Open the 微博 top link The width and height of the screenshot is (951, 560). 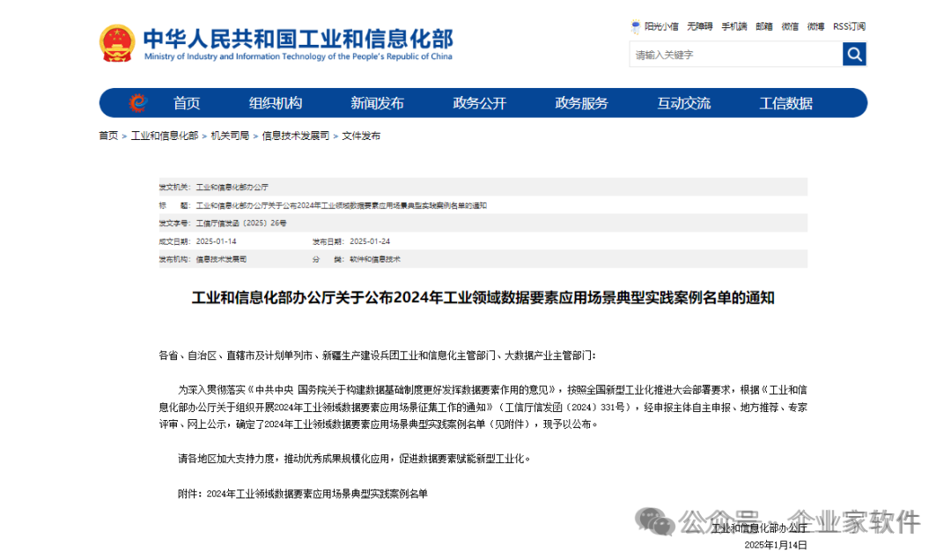(x=815, y=26)
